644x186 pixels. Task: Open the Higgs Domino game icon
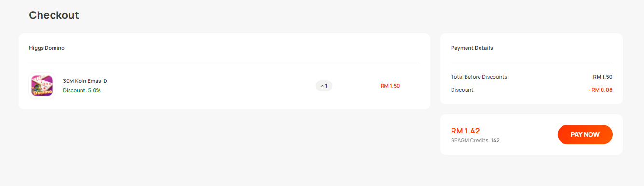coord(42,86)
